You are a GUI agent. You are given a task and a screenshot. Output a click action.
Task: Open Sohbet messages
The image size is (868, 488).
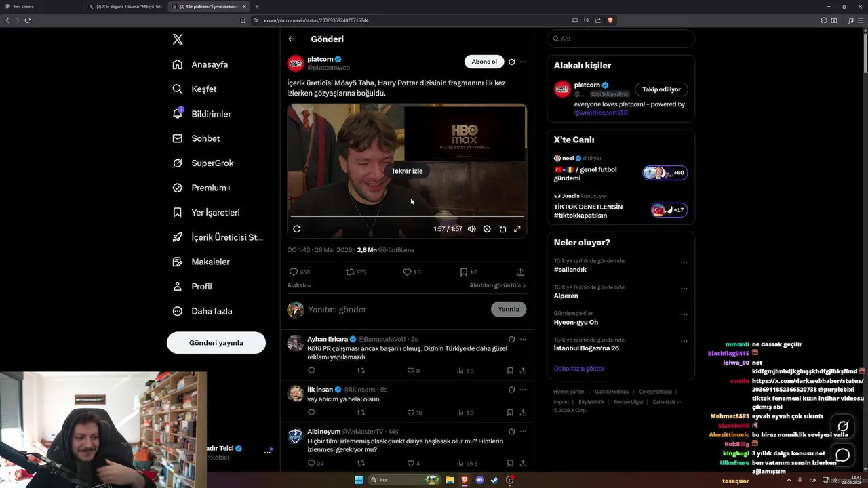tap(196, 138)
